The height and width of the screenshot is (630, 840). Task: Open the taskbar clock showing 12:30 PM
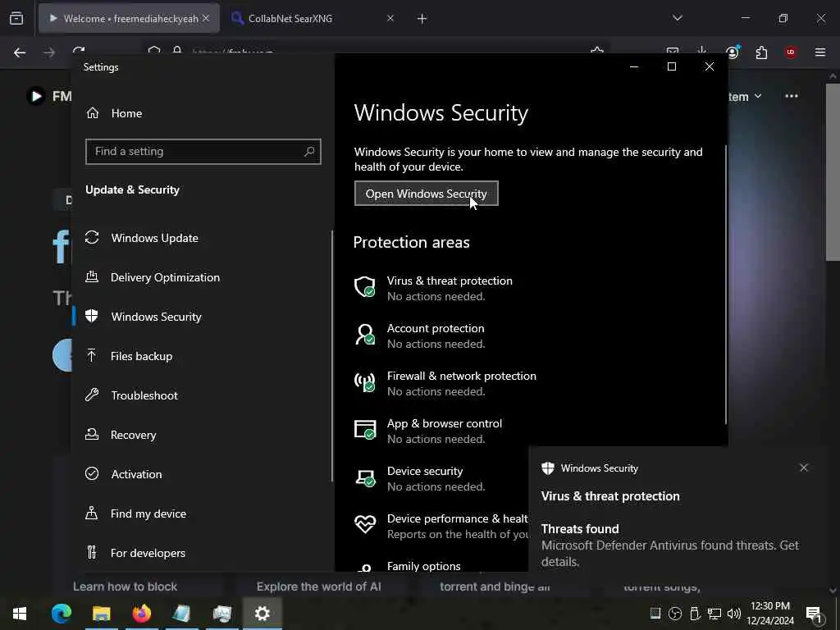770,614
